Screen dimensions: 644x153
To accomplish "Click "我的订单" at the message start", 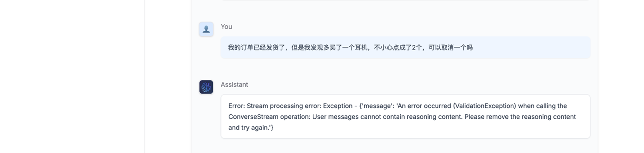I will pos(241,47).
